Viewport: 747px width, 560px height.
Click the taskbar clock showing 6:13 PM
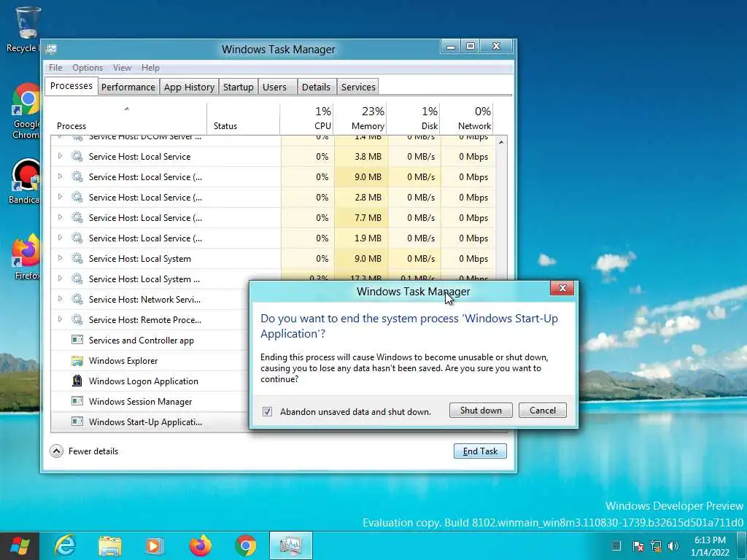(x=710, y=545)
